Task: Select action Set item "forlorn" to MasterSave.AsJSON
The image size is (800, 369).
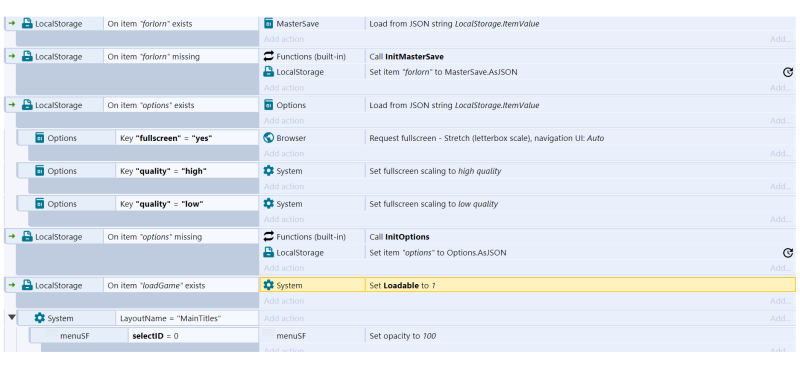Action: 580,72
